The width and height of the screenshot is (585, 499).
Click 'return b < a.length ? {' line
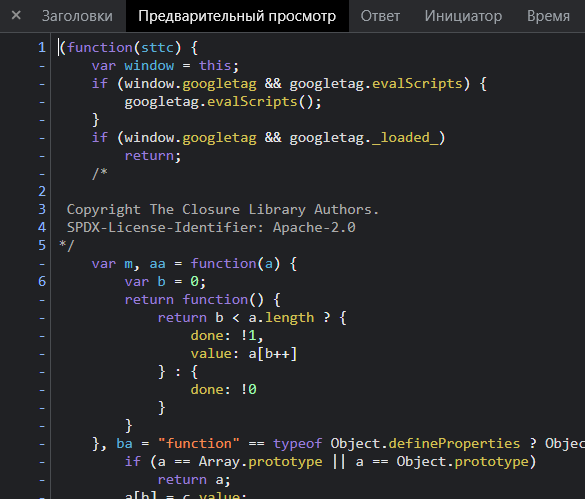[x=252, y=318]
